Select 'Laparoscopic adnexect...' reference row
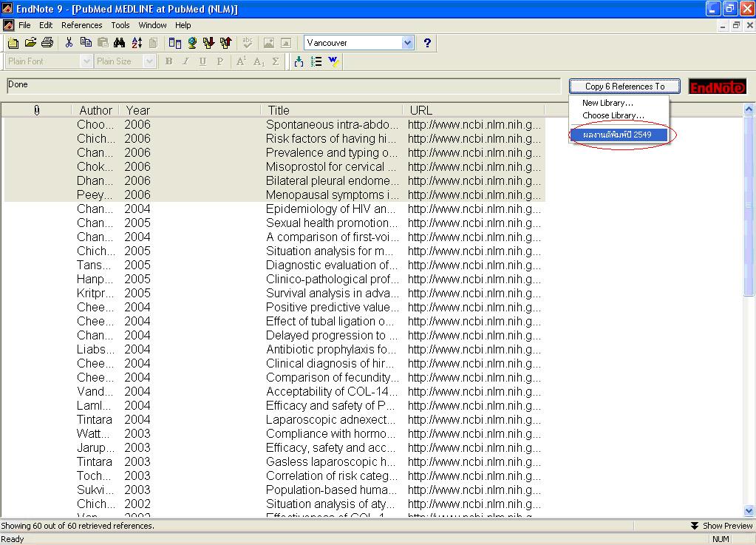This screenshot has width=756, height=545. (275, 419)
